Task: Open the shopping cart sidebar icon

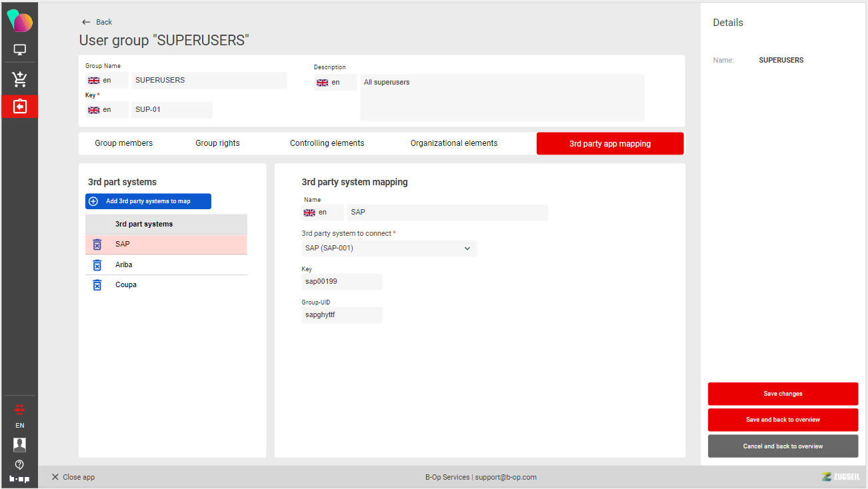Action: coord(19,79)
